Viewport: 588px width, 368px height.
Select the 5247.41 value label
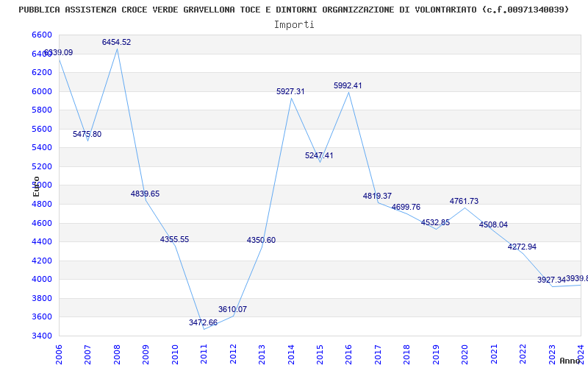(319, 155)
